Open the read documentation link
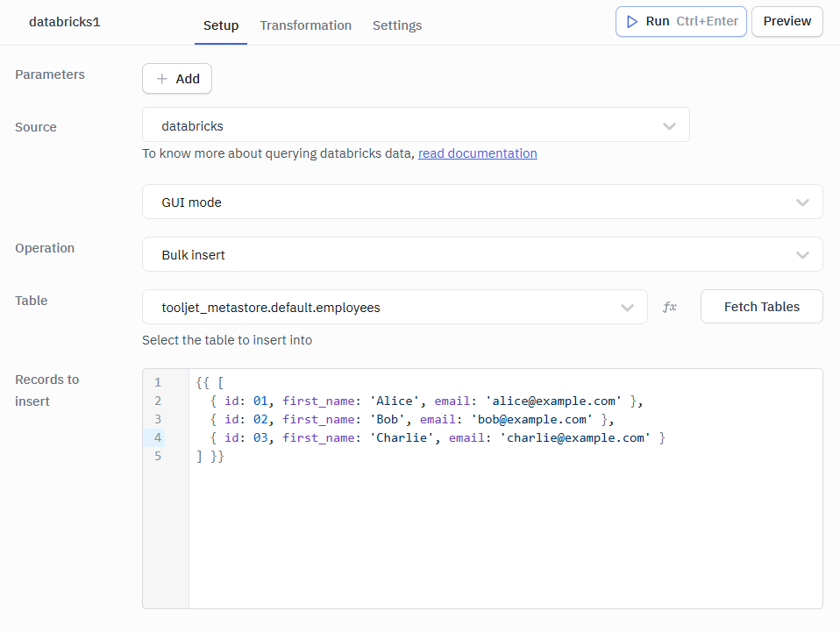Viewport: 840px width, 632px height. pos(477,153)
